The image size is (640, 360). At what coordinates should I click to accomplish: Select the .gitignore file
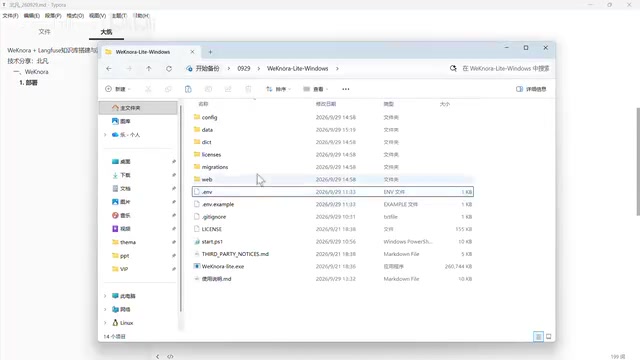[332, 217]
